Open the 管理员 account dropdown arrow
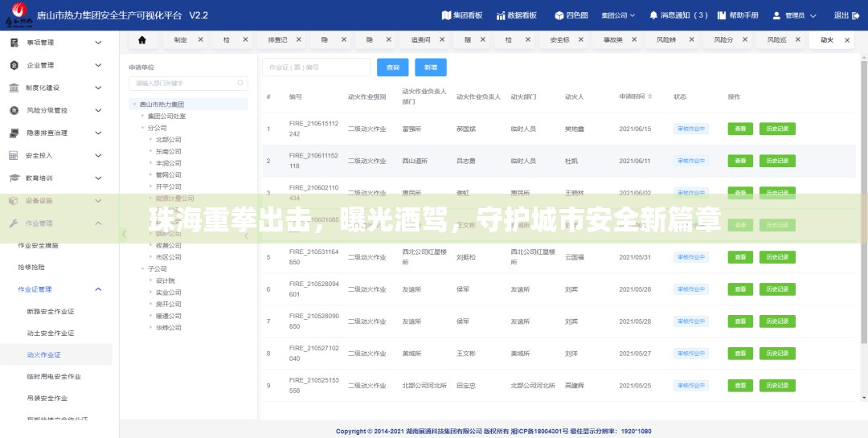 click(x=813, y=15)
